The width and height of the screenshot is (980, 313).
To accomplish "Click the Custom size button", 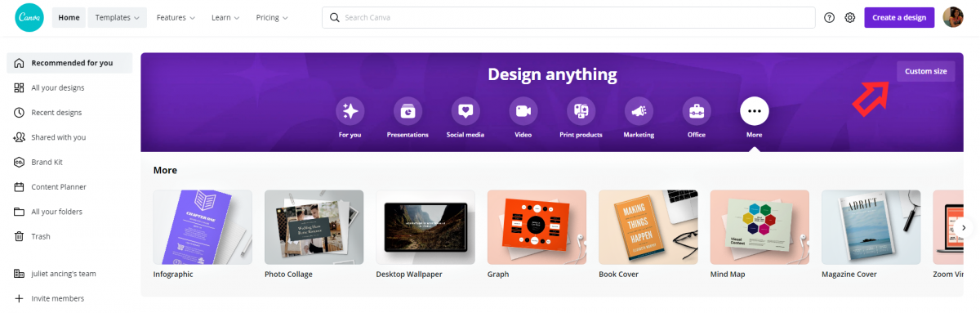I will 925,71.
